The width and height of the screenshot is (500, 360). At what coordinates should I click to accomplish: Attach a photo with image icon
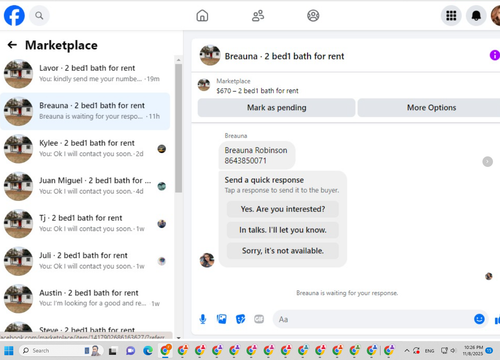tap(222, 319)
